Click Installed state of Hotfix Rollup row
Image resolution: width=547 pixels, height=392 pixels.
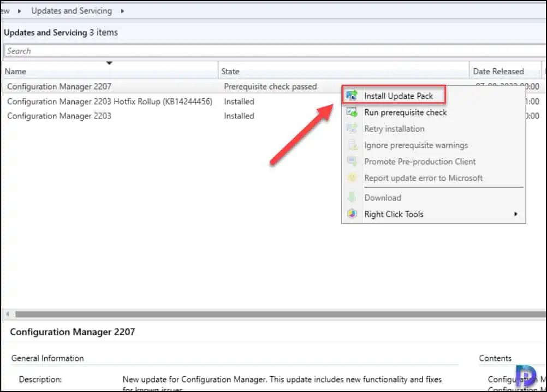[239, 102]
